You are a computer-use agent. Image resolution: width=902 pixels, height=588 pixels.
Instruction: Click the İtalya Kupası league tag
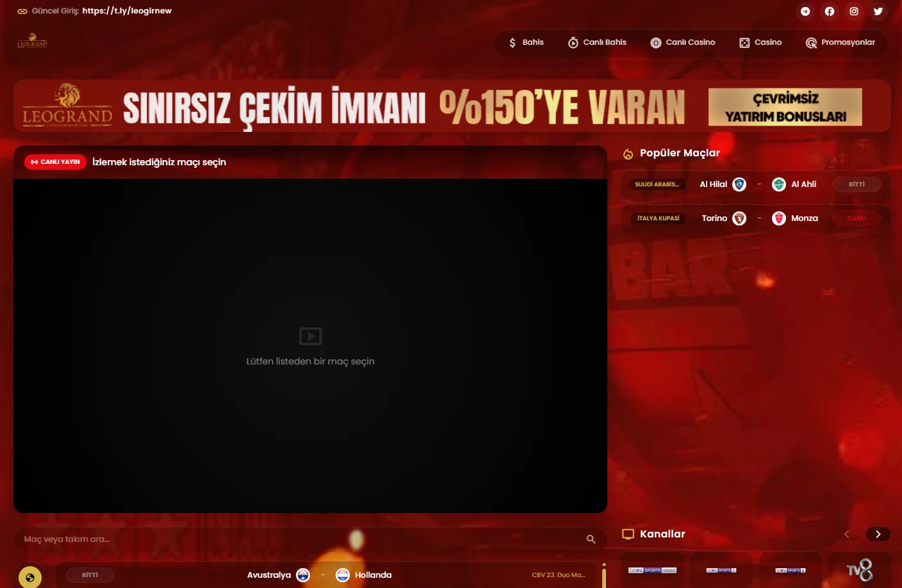(x=658, y=218)
